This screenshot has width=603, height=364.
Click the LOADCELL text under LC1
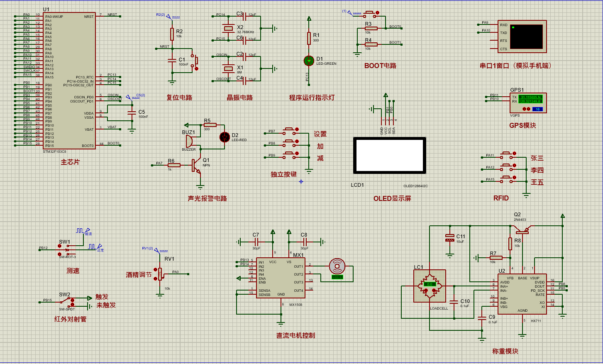439,308
